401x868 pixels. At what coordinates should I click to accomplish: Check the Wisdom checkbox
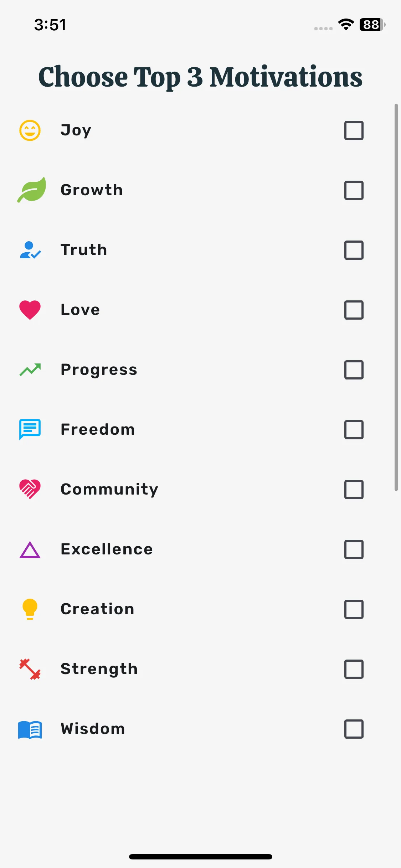(x=354, y=729)
